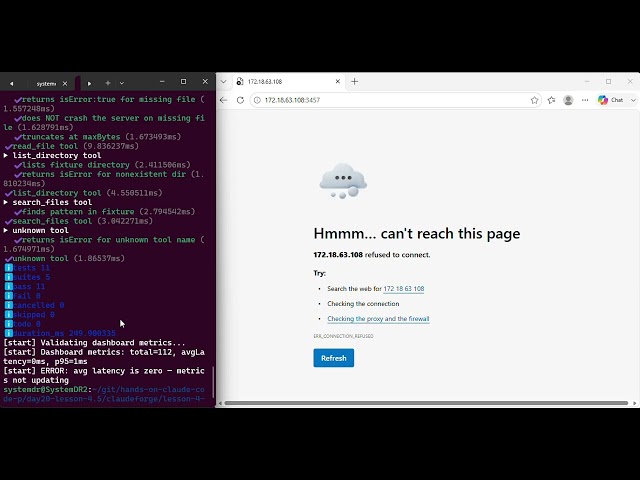The width and height of the screenshot is (640, 480).
Task: Click 'pass 11' line in terminal
Action: point(25,287)
